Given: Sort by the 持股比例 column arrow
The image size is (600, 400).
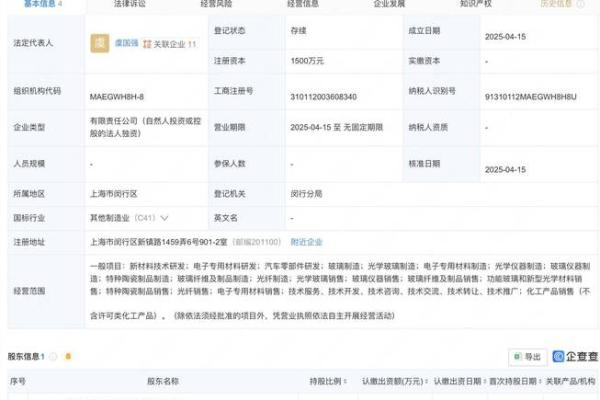Looking at the screenshot, I should coord(345,381).
